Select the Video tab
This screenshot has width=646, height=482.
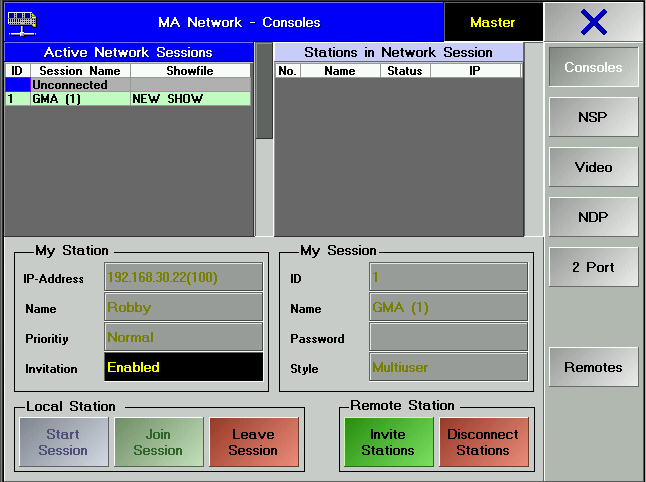[593, 167]
